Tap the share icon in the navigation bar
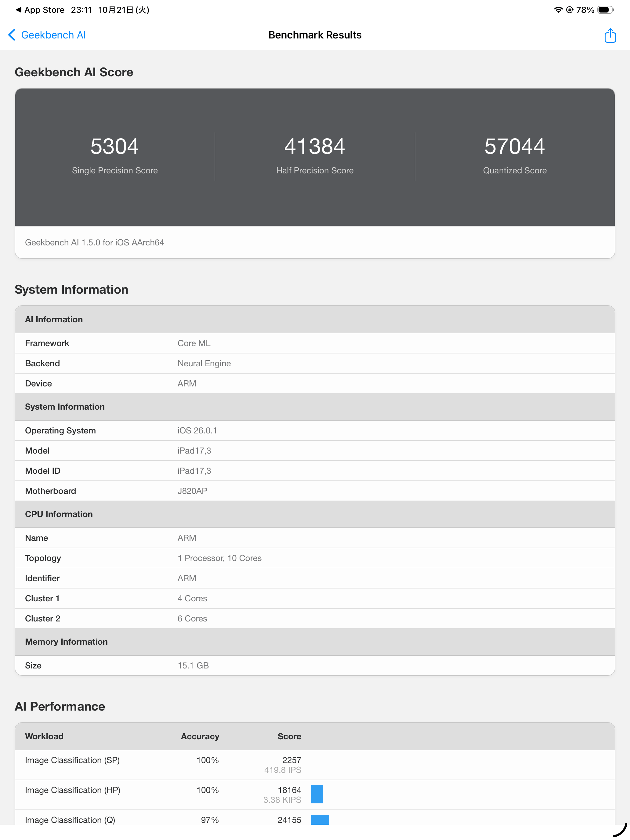 click(610, 35)
